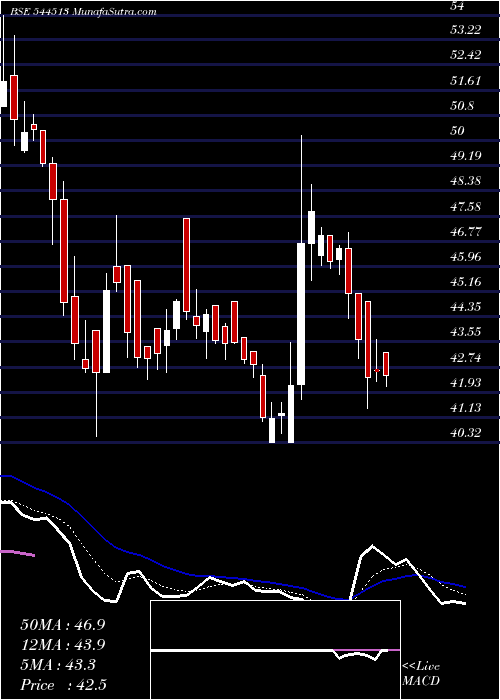Click the 44.35 price axis label

point(466,307)
